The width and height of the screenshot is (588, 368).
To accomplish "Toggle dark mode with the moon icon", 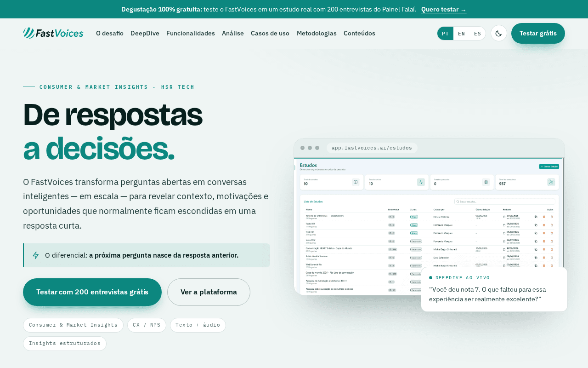I will [x=499, y=33].
